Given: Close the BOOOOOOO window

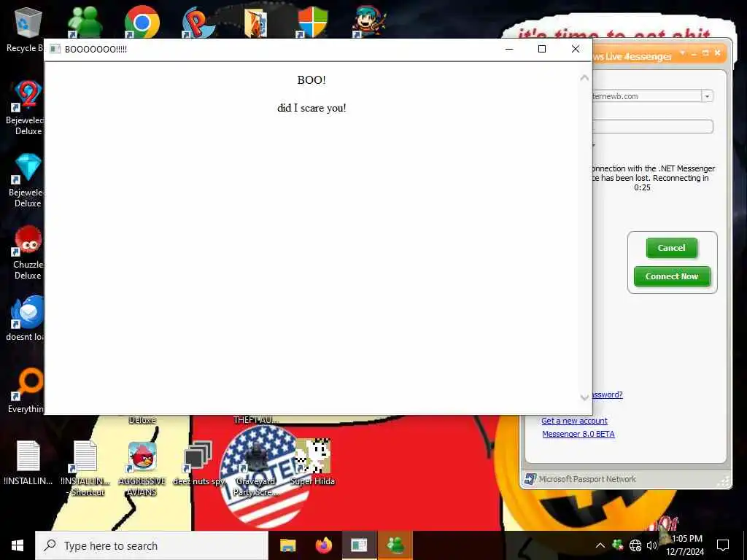Looking at the screenshot, I should (x=576, y=49).
